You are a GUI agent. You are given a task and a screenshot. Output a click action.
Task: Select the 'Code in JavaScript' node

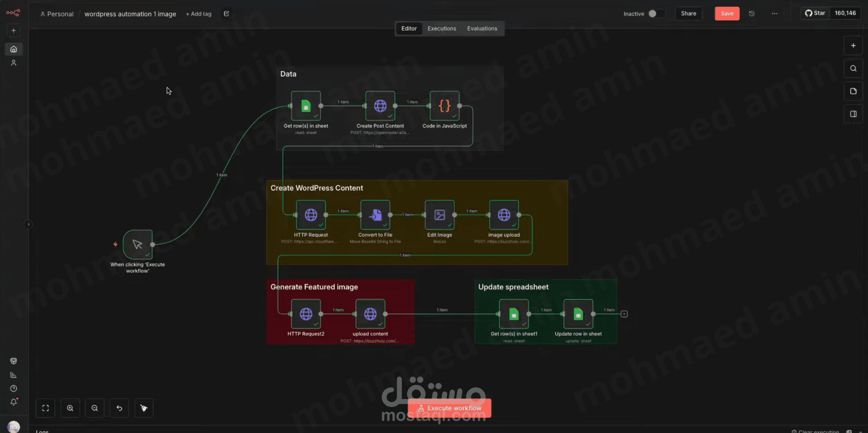pyautogui.click(x=445, y=106)
